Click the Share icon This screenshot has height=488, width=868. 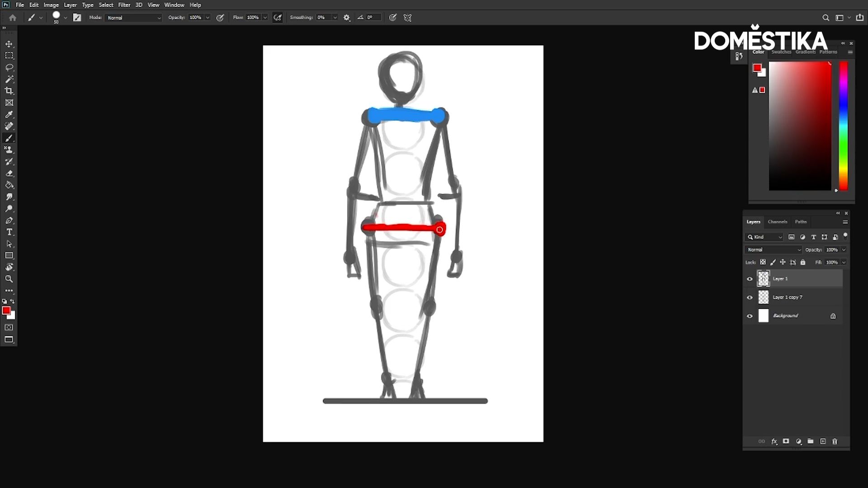coord(860,18)
